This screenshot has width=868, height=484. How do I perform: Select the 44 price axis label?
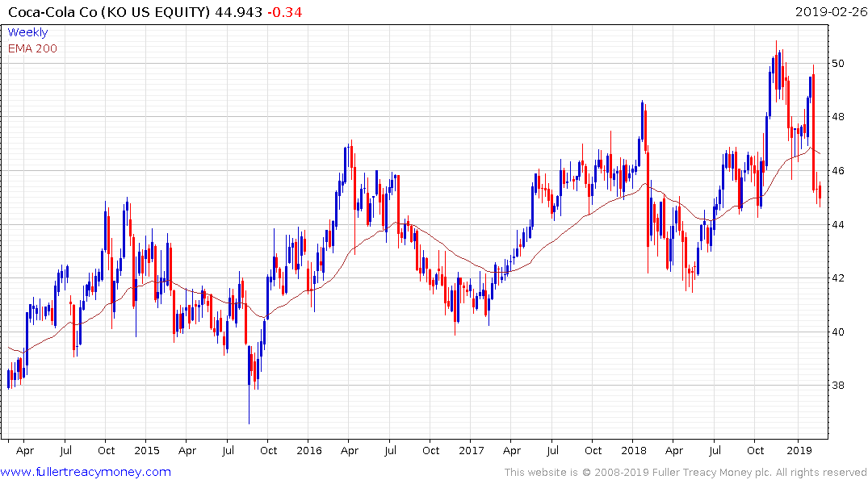[x=837, y=224]
